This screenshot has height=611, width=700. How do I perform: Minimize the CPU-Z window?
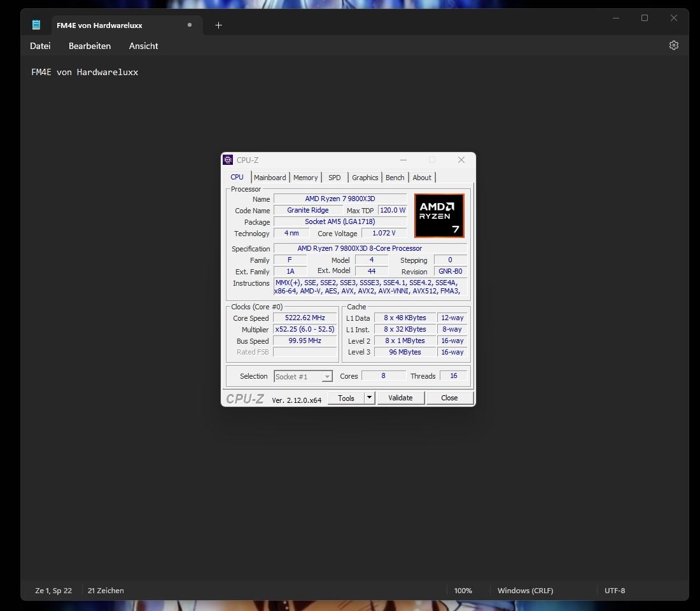(x=403, y=160)
